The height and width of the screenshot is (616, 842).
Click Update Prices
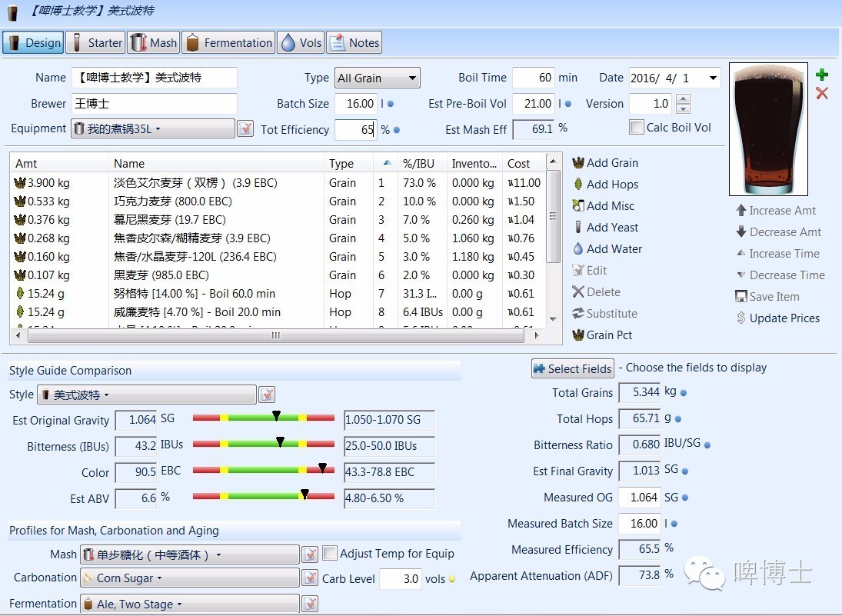777,318
